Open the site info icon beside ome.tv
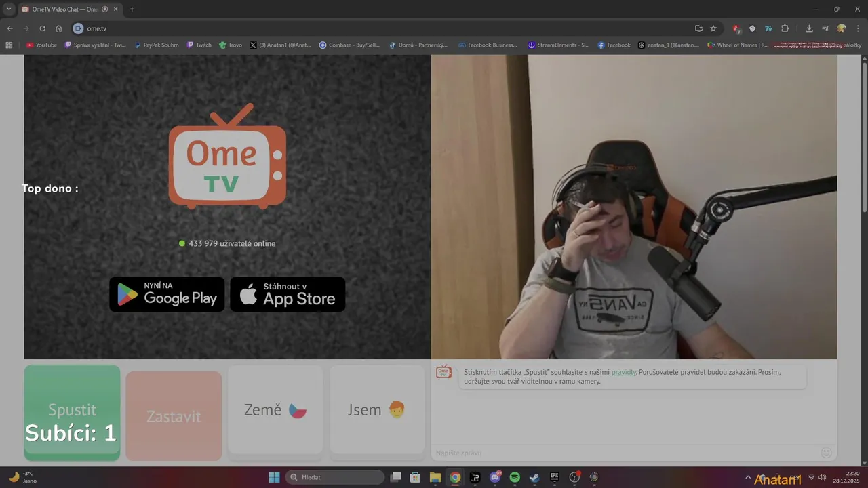 [x=78, y=28]
